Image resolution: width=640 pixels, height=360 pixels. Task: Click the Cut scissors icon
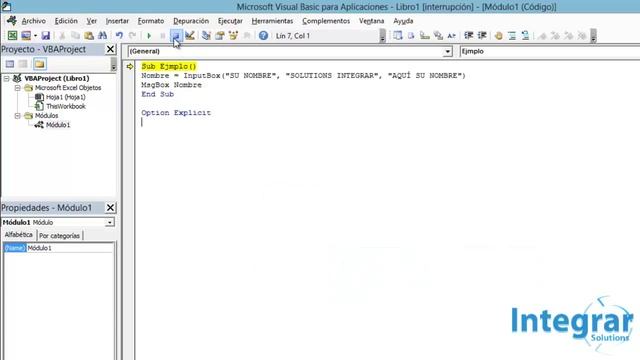point(62,36)
